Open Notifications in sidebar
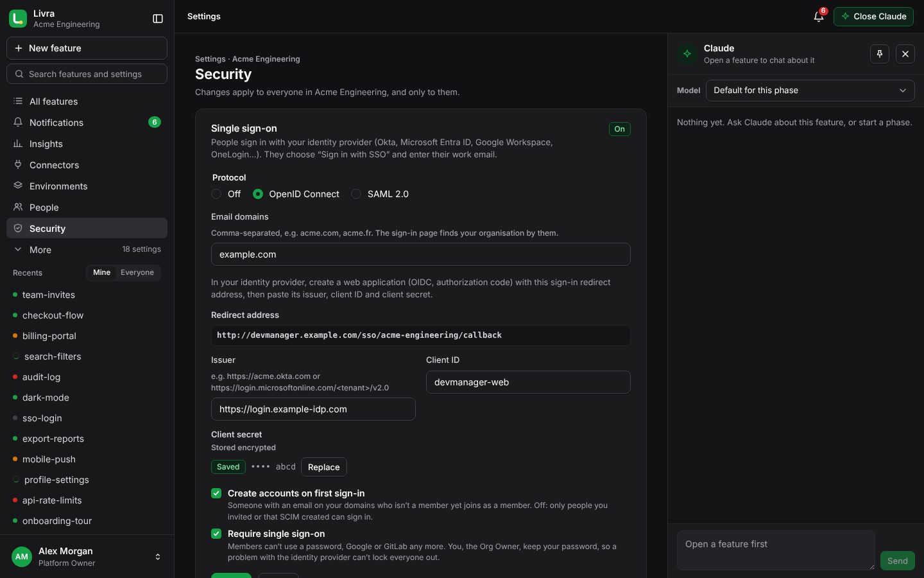 point(87,123)
